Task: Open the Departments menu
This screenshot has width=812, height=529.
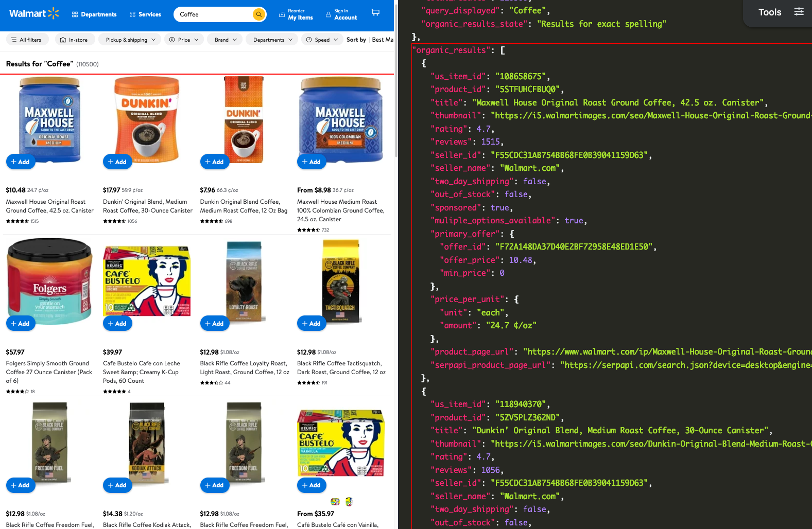Action: click(94, 14)
